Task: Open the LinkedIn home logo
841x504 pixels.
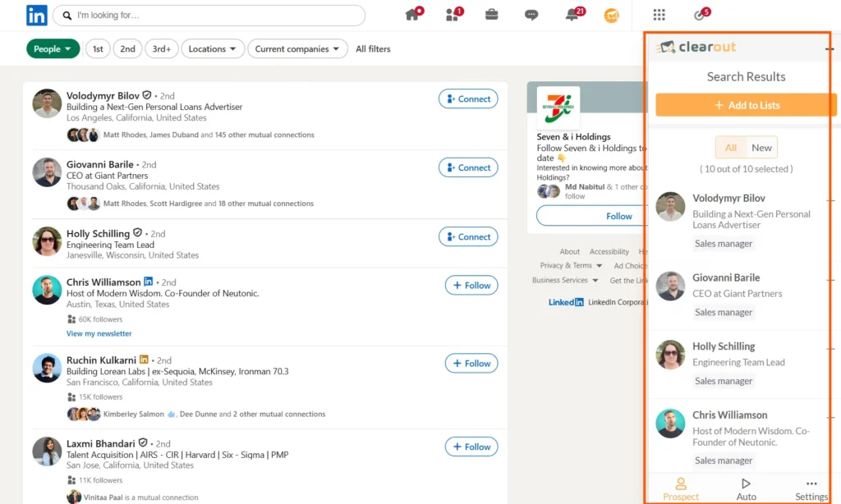Action: 36,15
